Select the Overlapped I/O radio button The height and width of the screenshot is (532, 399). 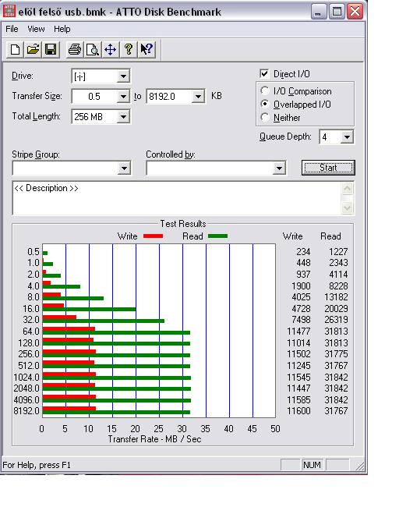(x=265, y=104)
